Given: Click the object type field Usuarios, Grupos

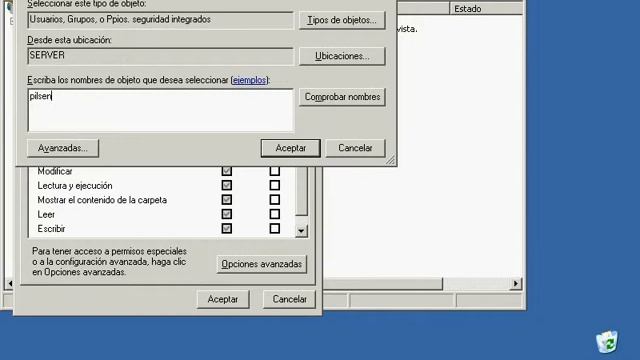Looking at the screenshot, I should 160,20.
